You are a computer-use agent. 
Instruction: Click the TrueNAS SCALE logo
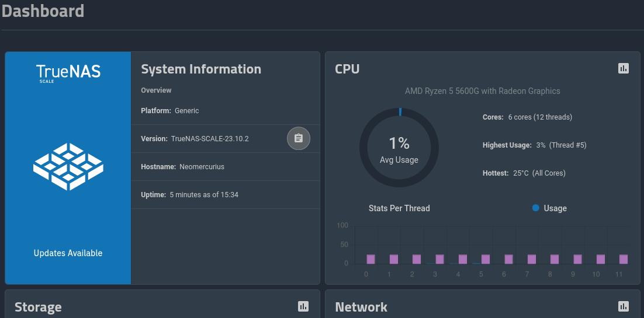point(68,74)
